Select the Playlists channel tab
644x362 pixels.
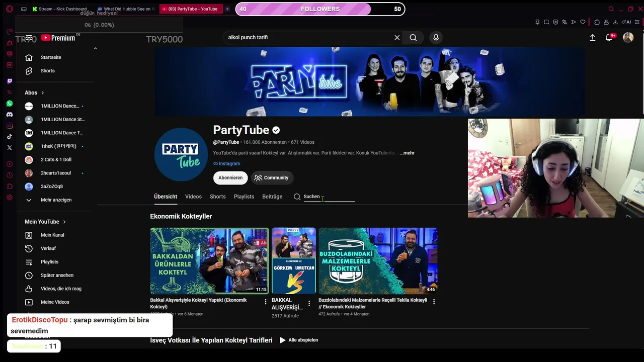[244, 197]
